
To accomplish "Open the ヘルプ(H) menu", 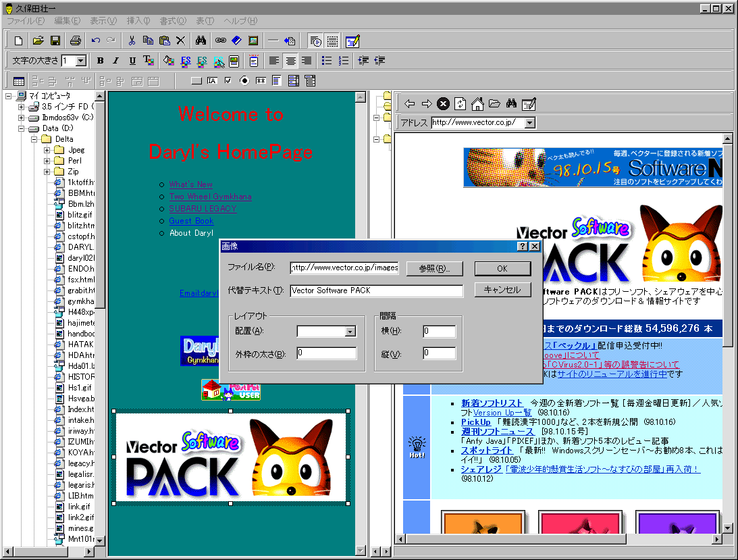I will click(x=240, y=21).
